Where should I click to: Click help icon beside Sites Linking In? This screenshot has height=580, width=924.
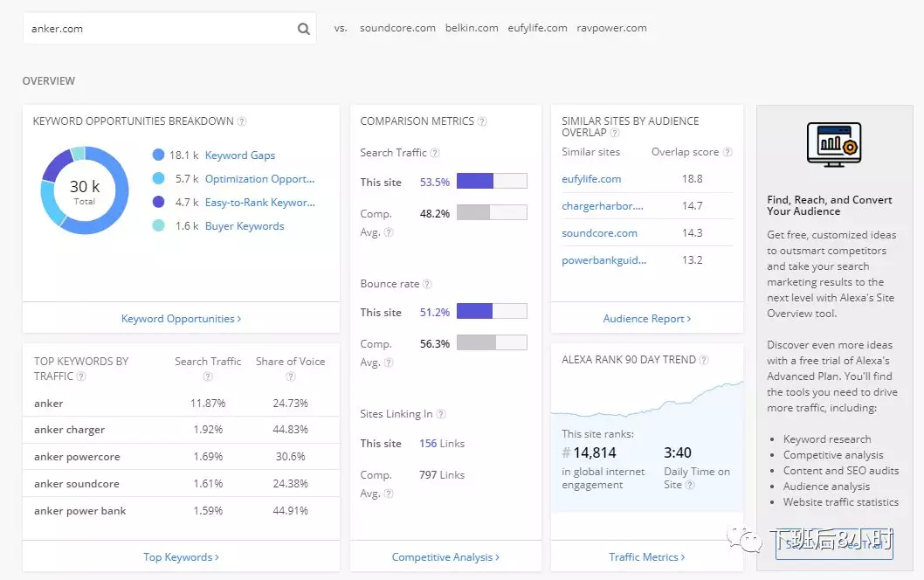point(441,414)
